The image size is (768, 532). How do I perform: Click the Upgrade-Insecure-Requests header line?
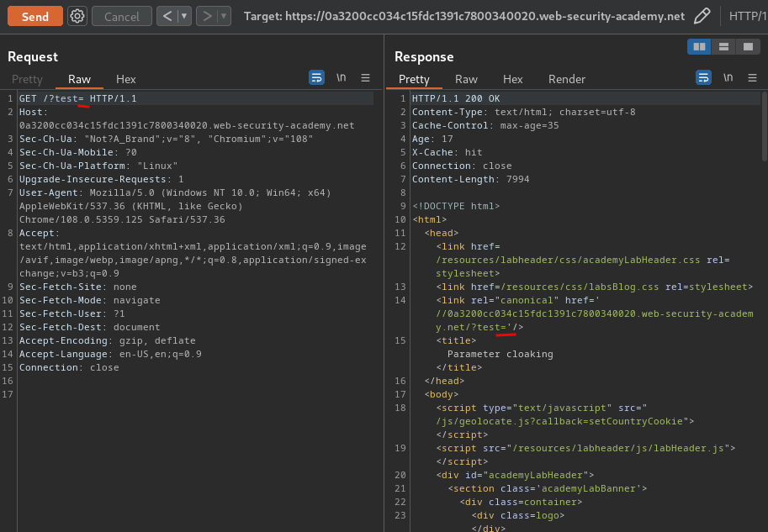click(102, 179)
